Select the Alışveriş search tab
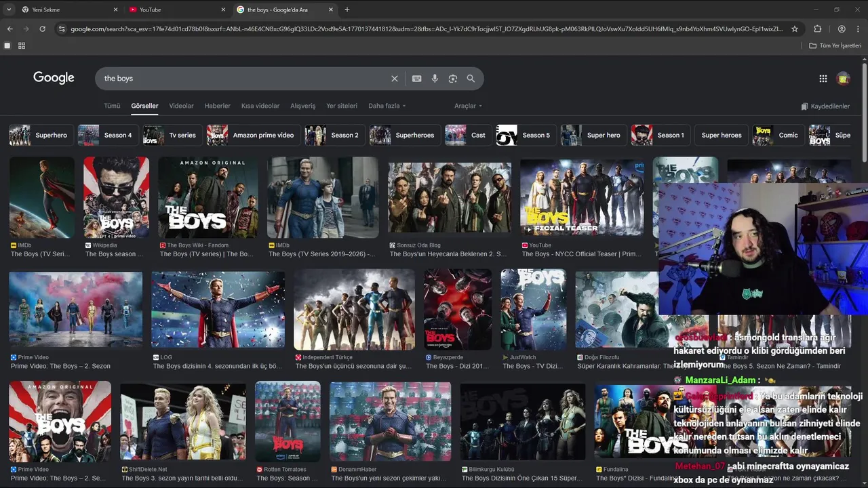 tap(303, 106)
